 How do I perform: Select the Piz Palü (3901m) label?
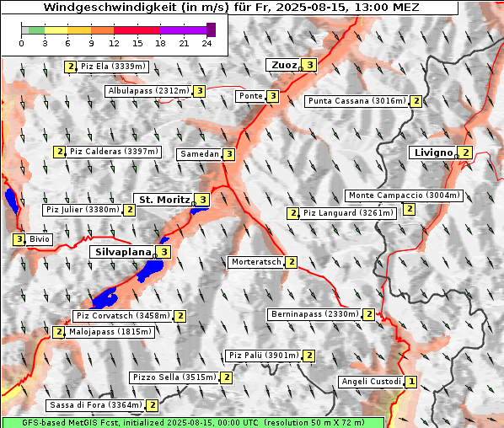point(264,356)
